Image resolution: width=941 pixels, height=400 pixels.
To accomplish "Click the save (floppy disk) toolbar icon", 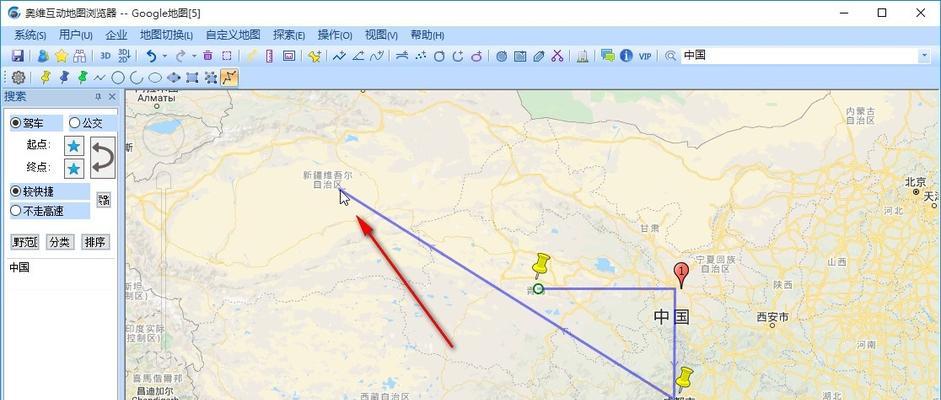I will pyautogui.click(x=18, y=56).
